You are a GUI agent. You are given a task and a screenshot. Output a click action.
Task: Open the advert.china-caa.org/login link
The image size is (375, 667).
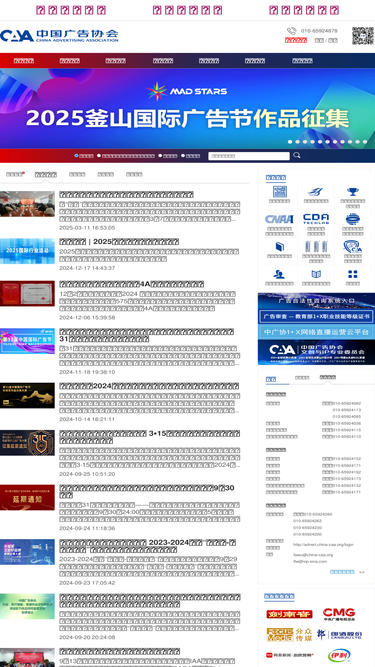pos(323,544)
